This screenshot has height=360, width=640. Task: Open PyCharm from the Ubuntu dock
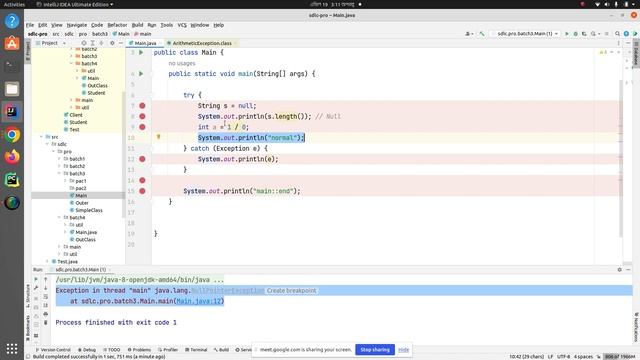(12, 180)
